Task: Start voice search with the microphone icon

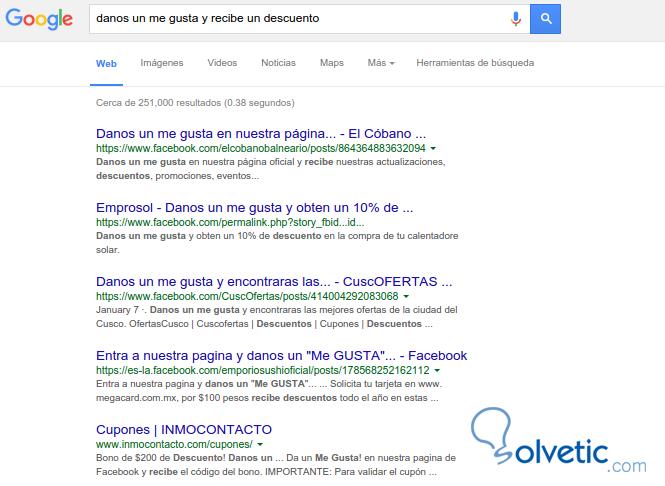Action: click(x=516, y=19)
